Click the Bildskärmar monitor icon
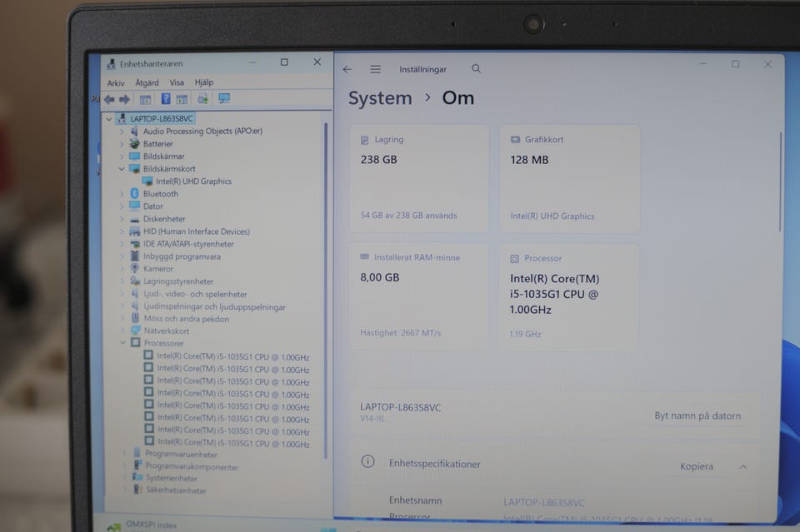800x532 pixels. coord(135,156)
